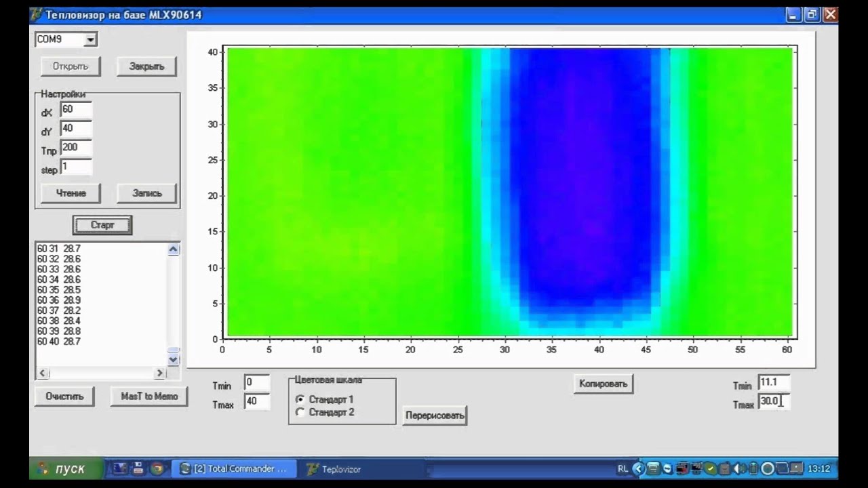868x488 pixels.
Task: Click the Очистить button
Action: click(x=64, y=396)
